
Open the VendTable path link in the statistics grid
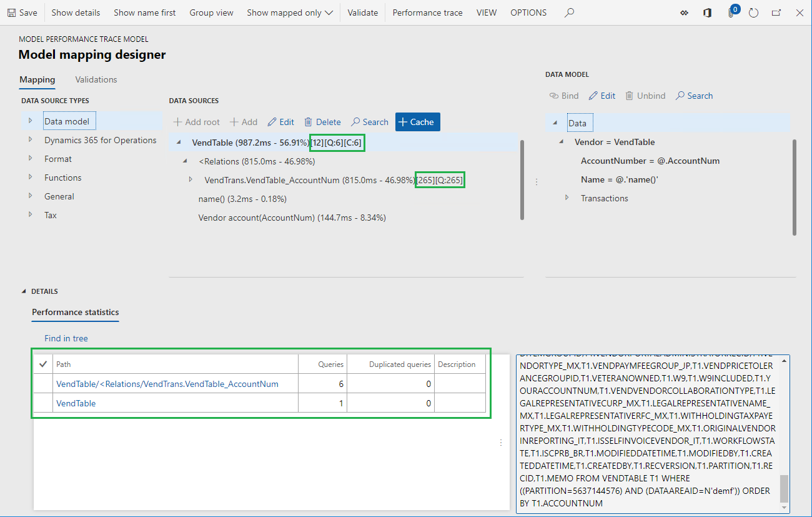76,403
